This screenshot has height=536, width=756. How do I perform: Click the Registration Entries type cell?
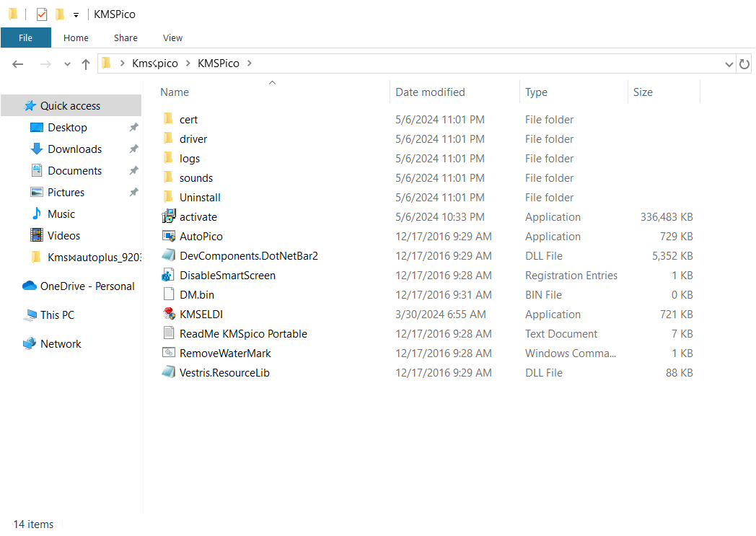point(571,276)
